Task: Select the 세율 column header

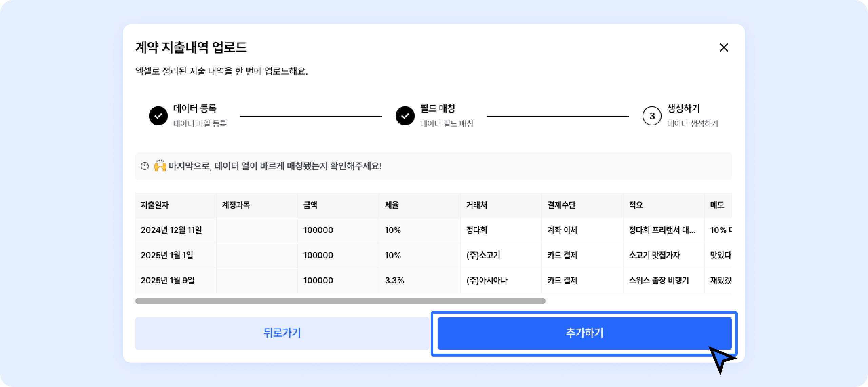Action: click(x=420, y=205)
